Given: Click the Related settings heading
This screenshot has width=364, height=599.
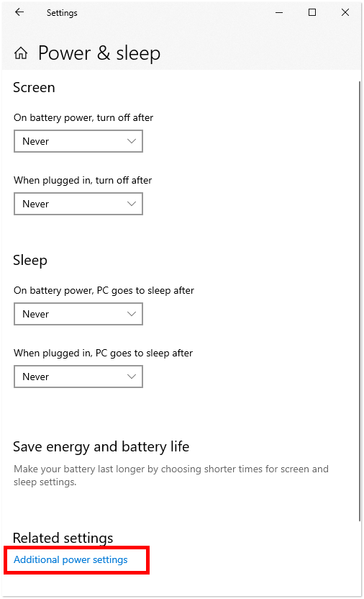Looking at the screenshot, I should (63, 538).
